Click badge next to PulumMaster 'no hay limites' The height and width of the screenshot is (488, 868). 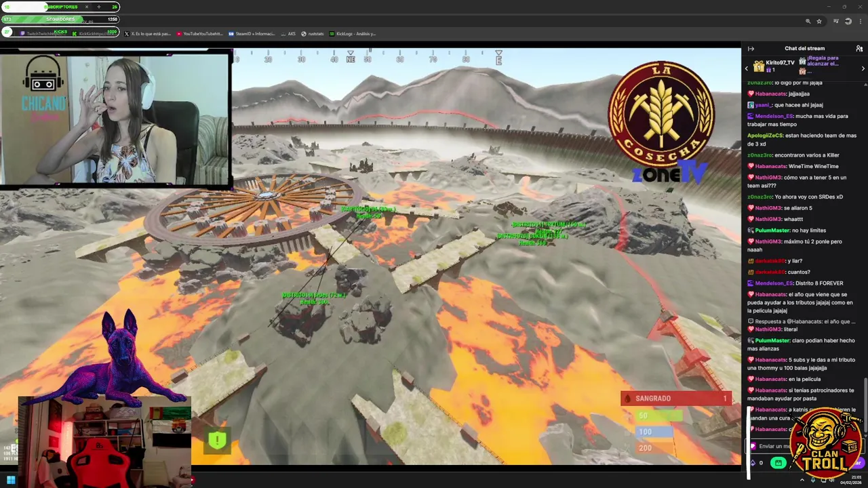(x=751, y=230)
